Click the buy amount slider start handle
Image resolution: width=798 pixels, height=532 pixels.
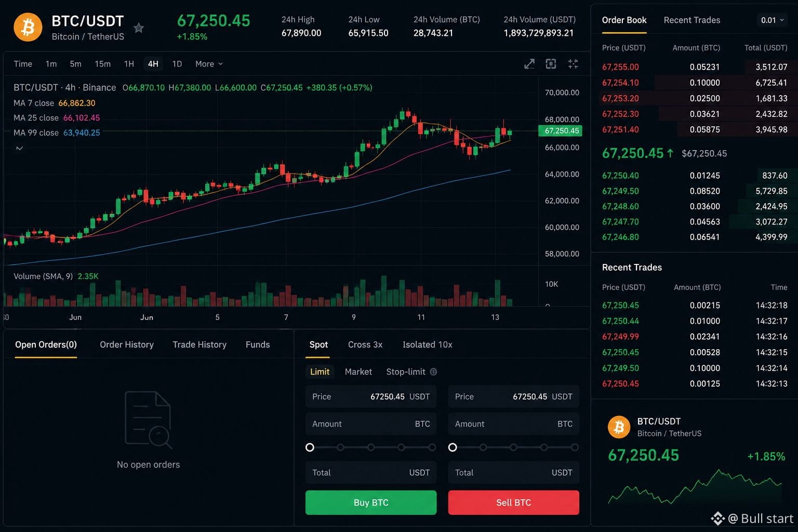[x=310, y=447]
